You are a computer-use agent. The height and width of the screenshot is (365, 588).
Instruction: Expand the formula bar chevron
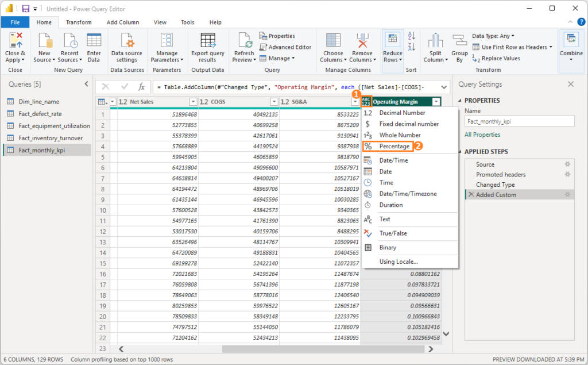click(x=444, y=87)
